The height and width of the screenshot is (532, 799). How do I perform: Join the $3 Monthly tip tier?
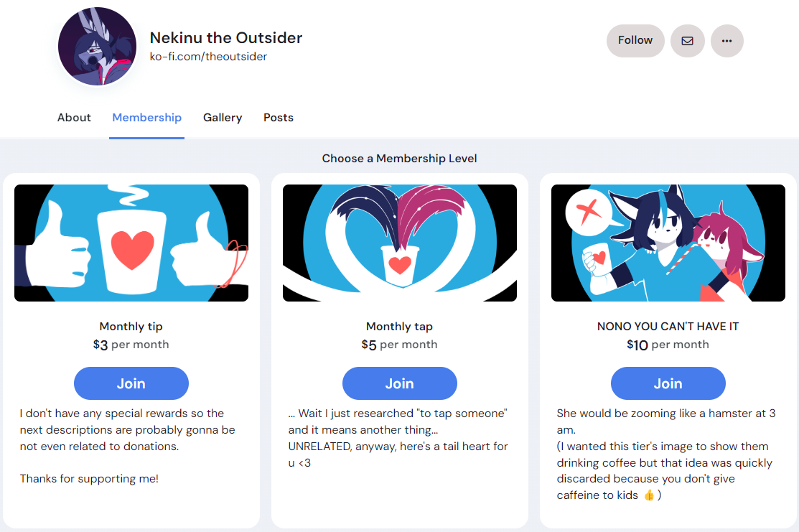click(131, 383)
